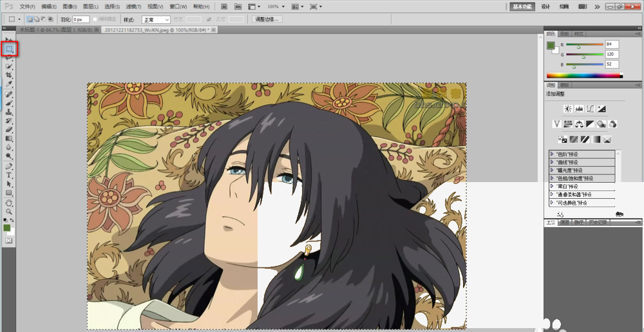
Task: Open the 样式 style dropdown
Action: tap(156, 19)
